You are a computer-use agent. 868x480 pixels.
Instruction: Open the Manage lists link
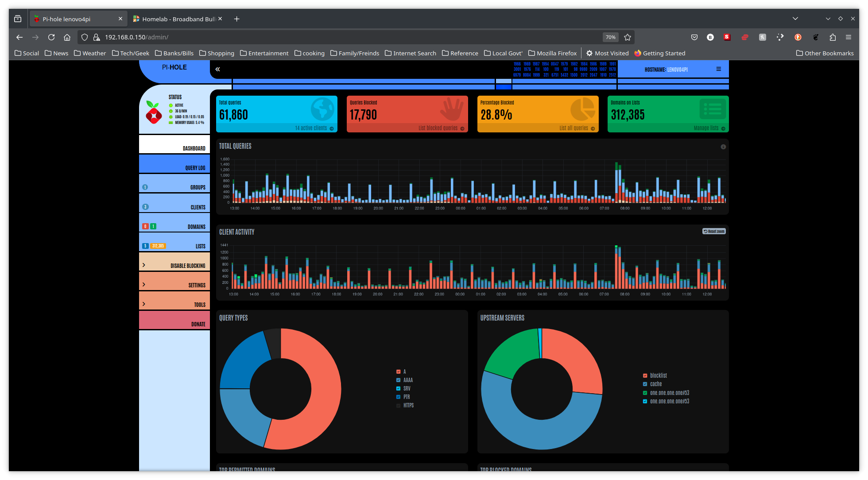tap(709, 128)
